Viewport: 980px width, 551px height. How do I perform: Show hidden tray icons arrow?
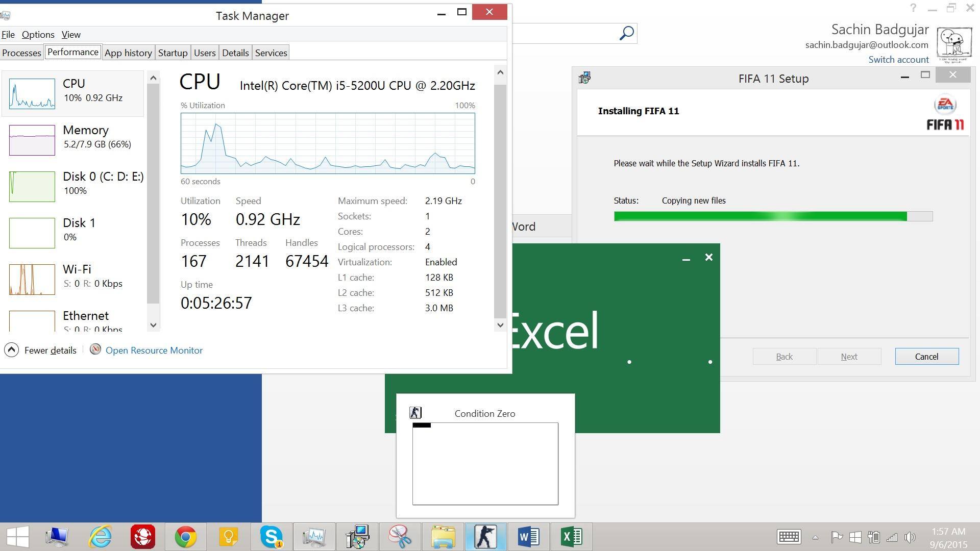click(815, 537)
